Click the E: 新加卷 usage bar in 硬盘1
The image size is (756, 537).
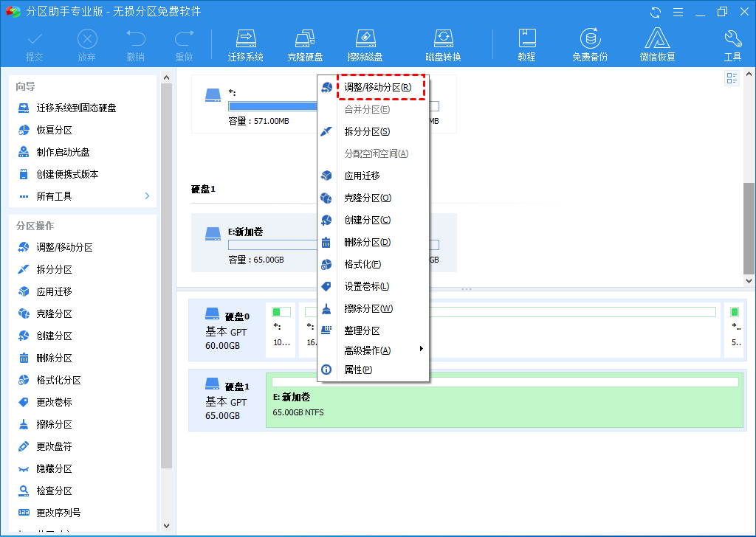[505, 382]
